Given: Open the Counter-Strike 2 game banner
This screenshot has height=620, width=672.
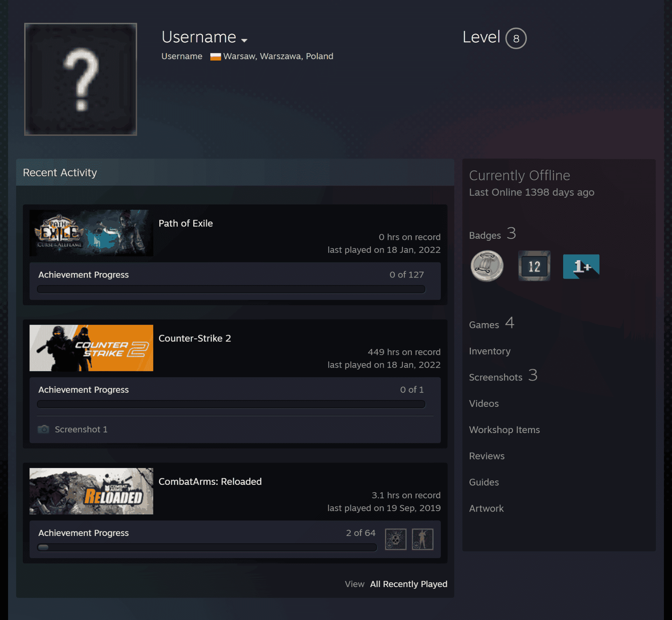Looking at the screenshot, I should point(91,348).
